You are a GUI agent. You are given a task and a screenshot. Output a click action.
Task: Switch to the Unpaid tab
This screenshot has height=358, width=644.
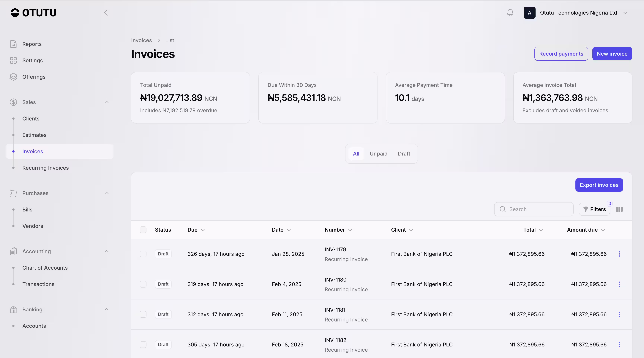378,154
